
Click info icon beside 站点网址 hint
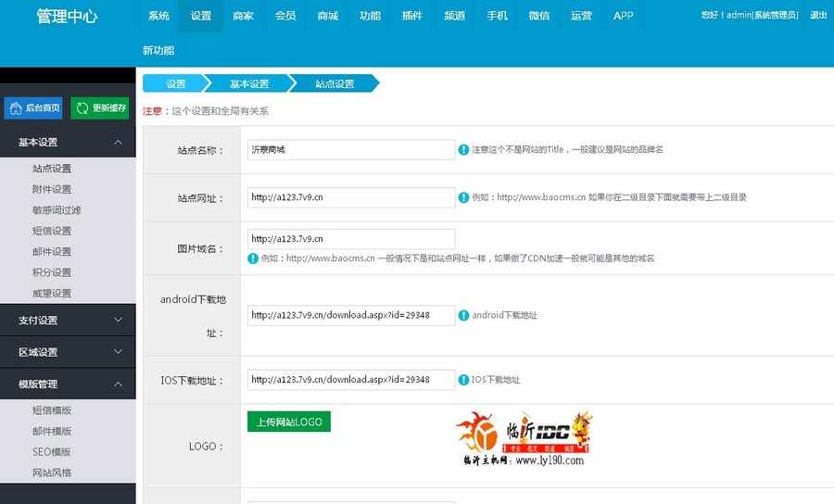click(463, 197)
